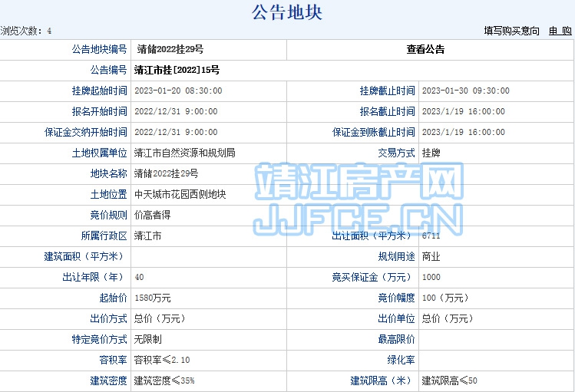Select building density value 建筑密度≤35%
This screenshot has width=575, height=392.
pyautogui.click(x=164, y=380)
